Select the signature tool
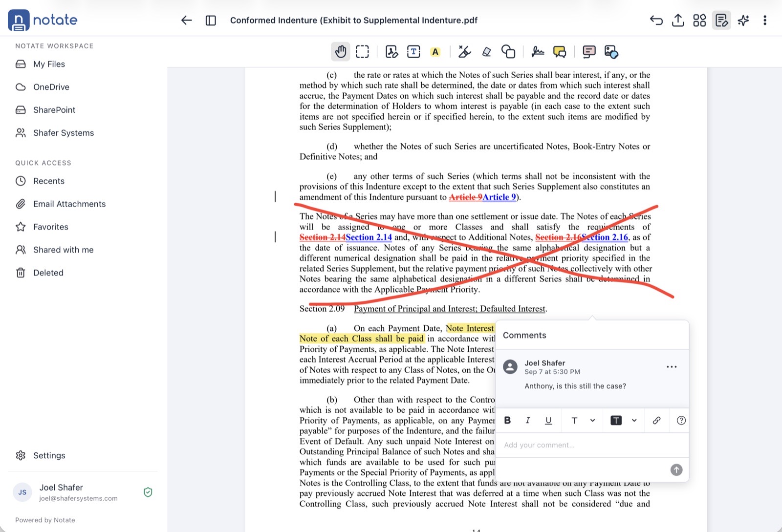782x532 pixels. [x=538, y=51]
